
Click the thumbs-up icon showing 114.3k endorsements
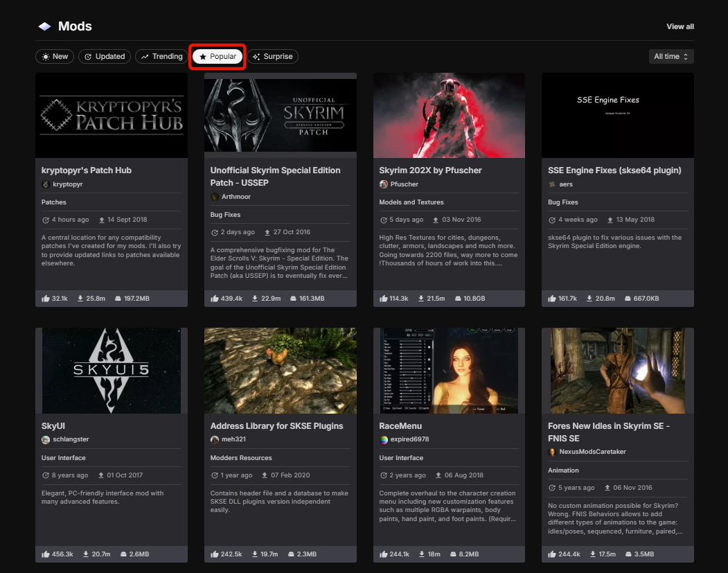pyautogui.click(x=384, y=299)
